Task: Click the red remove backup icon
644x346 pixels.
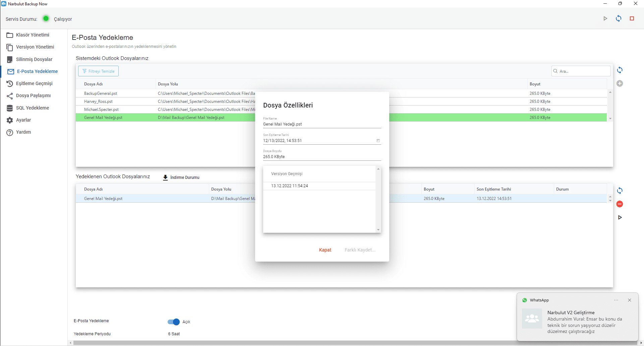Action: [x=620, y=204]
